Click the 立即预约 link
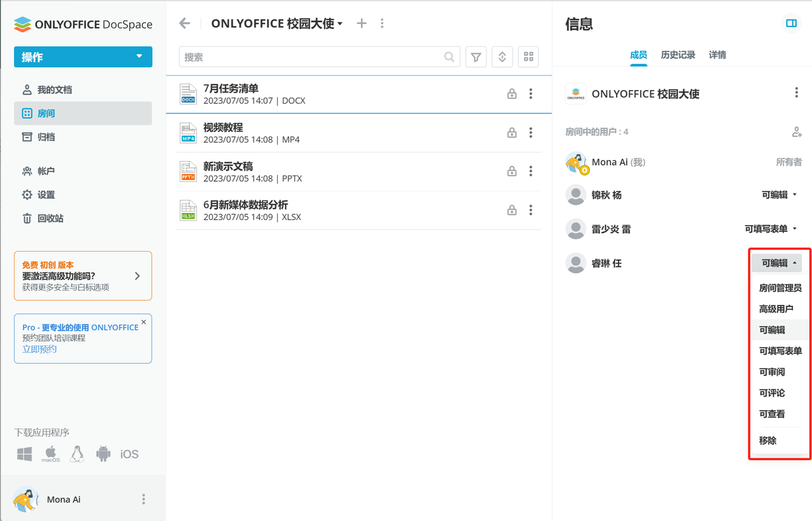812x521 pixels. click(39, 349)
